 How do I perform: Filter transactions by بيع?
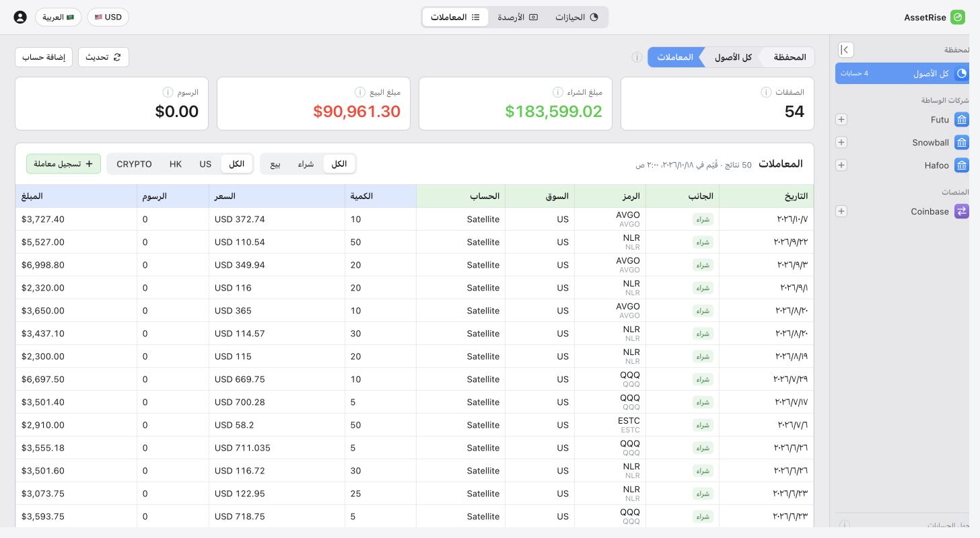click(275, 164)
